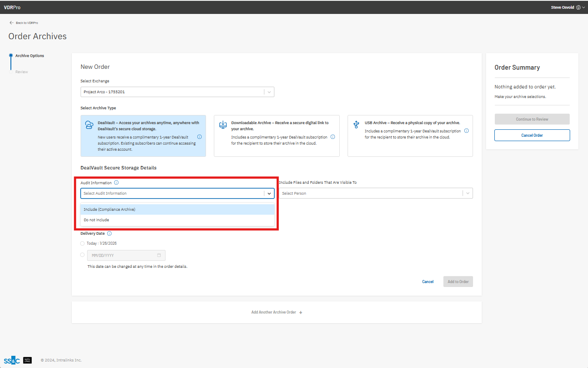Click the Continue to Review button
588x368 pixels.
click(532, 119)
